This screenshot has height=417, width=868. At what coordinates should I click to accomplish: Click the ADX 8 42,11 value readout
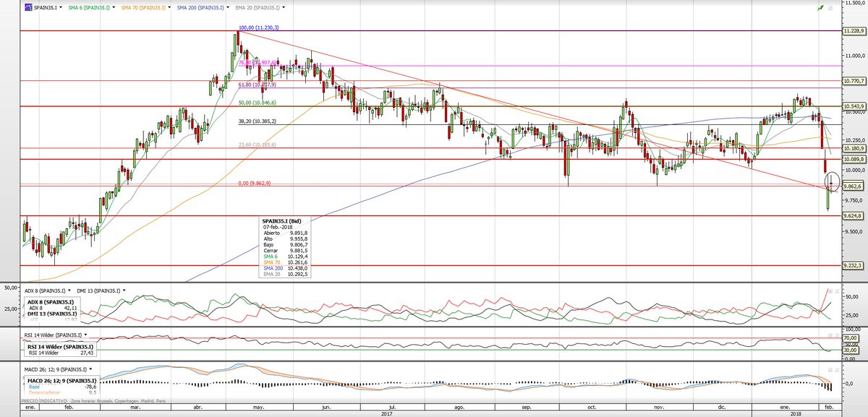coord(51,308)
